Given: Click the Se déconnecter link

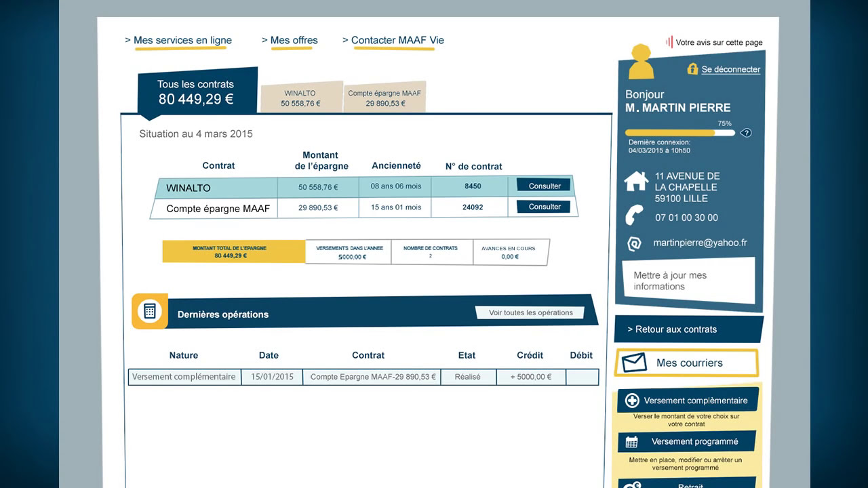Looking at the screenshot, I should pos(731,69).
